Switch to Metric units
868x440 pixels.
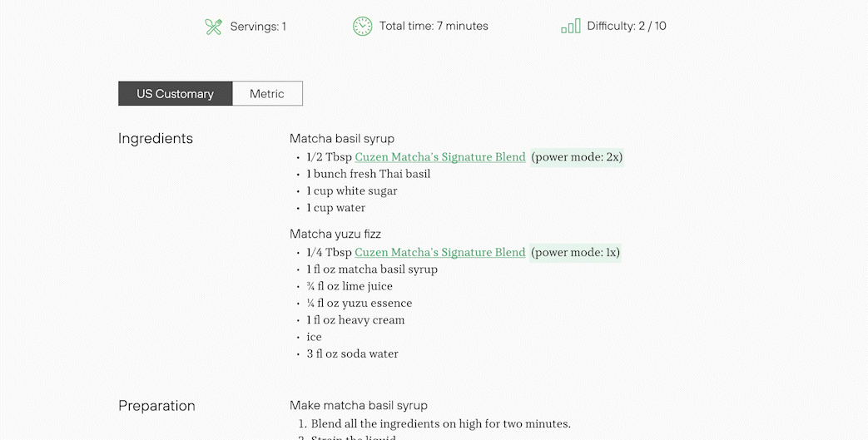267,93
